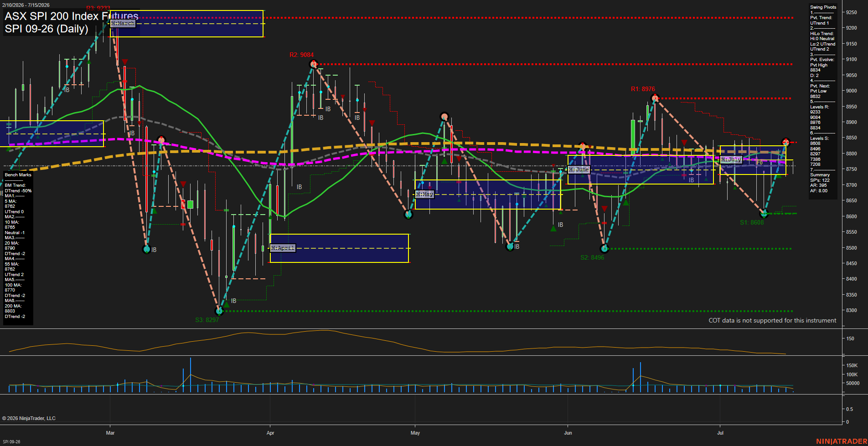
Task: Select the latest swing pivot high marker in July
Action: (785, 142)
